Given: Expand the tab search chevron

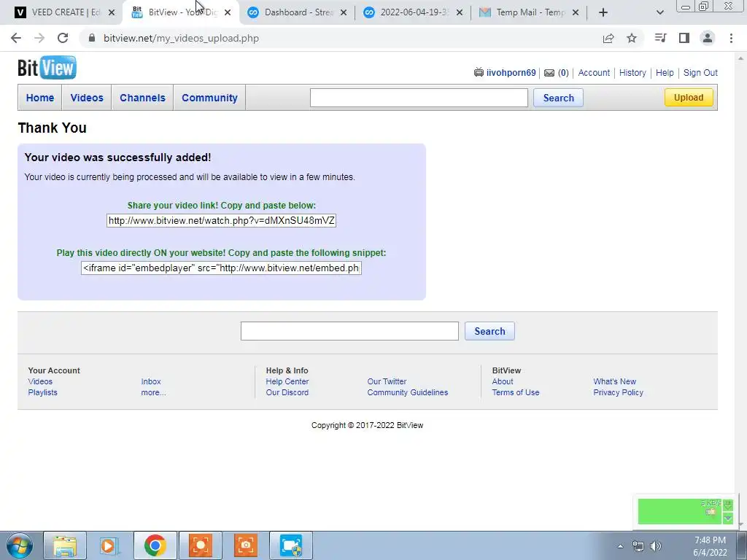Looking at the screenshot, I should coord(659,12).
